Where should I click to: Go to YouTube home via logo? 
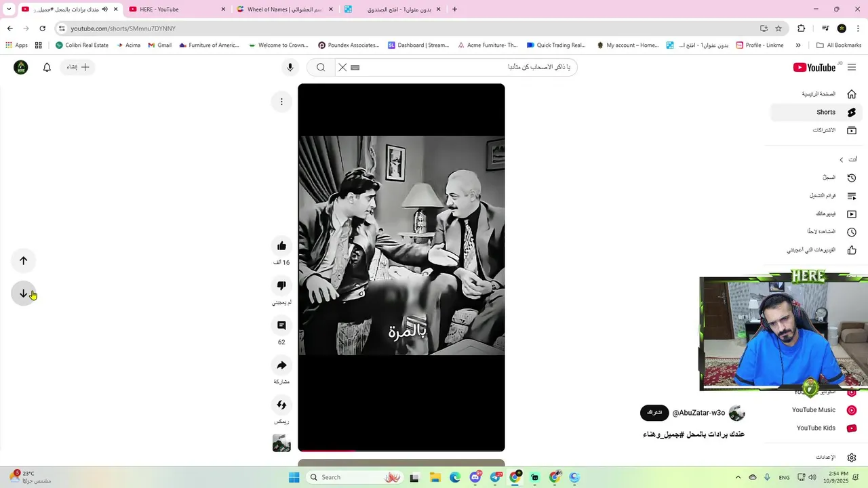tap(814, 67)
